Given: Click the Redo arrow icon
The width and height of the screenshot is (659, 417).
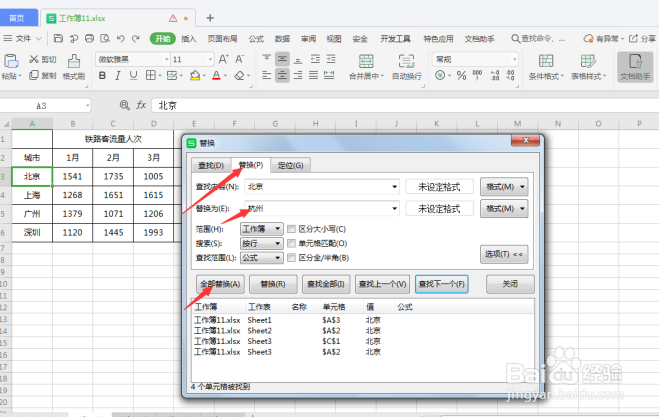Looking at the screenshot, I should (136, 39).
